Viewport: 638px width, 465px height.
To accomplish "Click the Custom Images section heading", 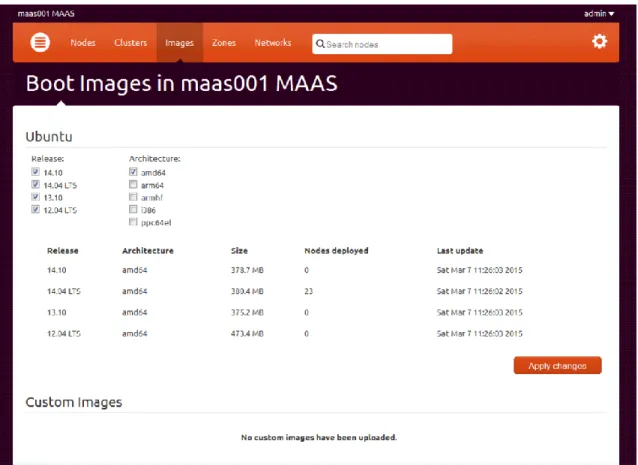I will pos(74,402).
